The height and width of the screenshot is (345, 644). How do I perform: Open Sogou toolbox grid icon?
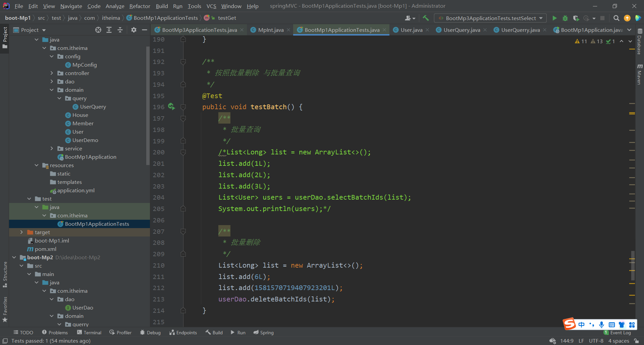(632, 325)
